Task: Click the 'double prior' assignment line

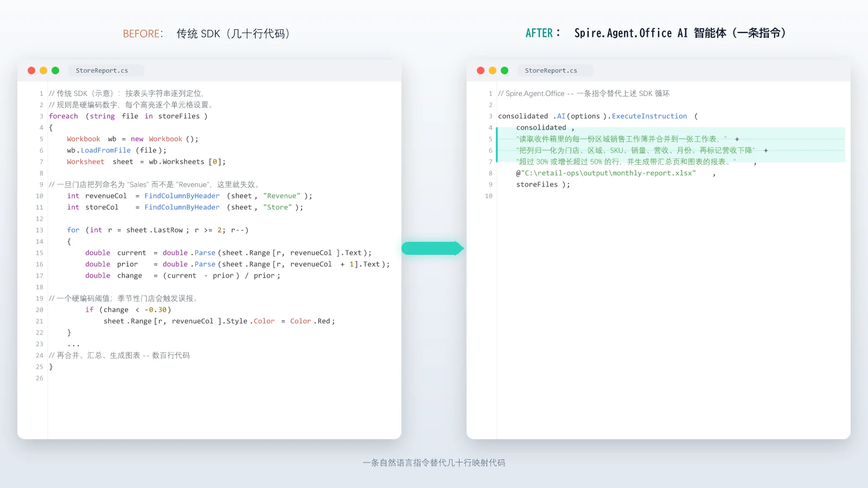Action: click(238, 264)
